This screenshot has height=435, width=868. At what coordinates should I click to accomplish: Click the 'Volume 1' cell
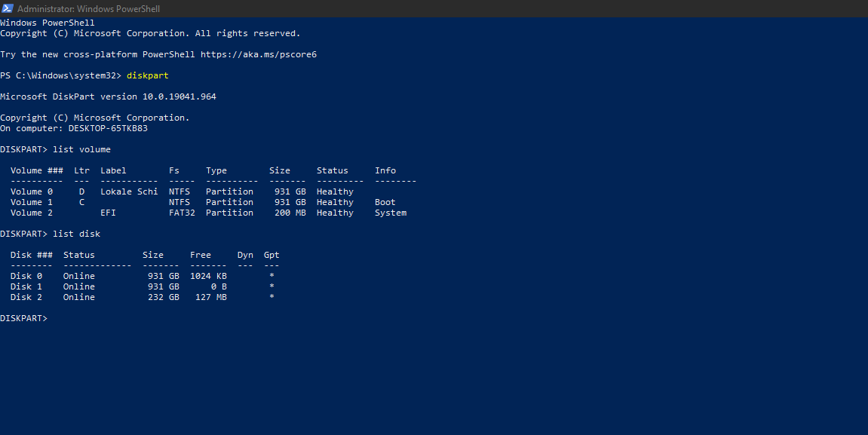click(x=32, y=202)
